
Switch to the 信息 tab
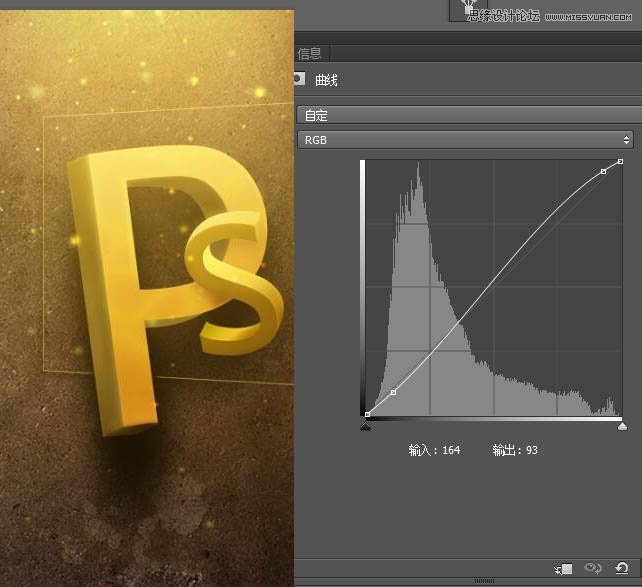(x=310, y=54)
